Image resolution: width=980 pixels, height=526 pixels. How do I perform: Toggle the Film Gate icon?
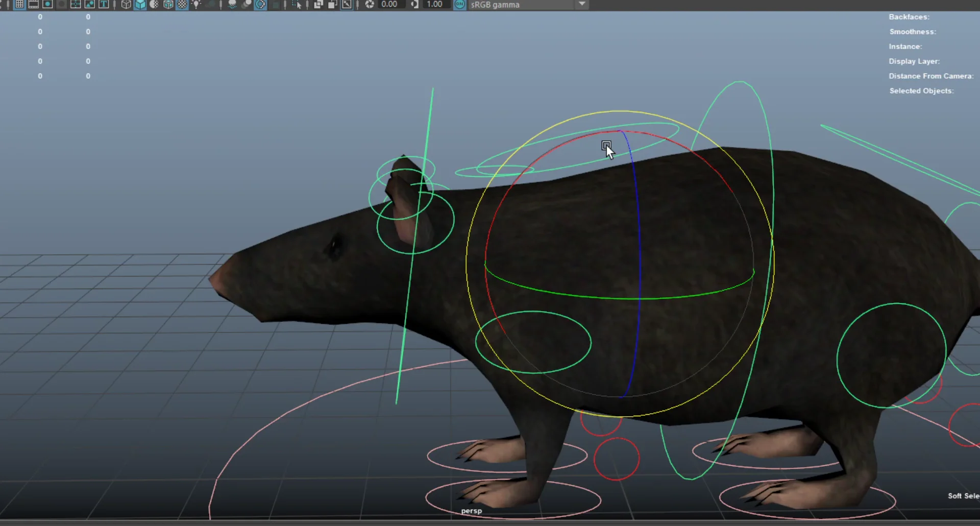pos(33,4)
